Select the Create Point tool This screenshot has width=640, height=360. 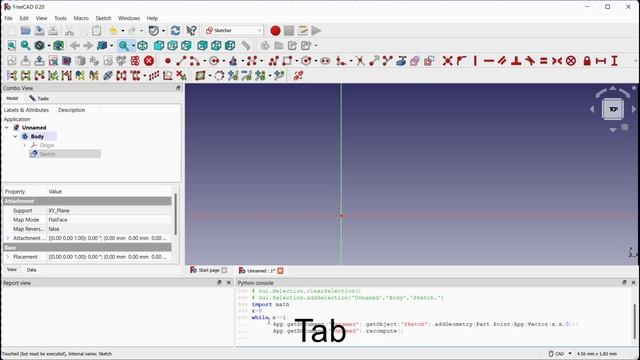point(167,61)
